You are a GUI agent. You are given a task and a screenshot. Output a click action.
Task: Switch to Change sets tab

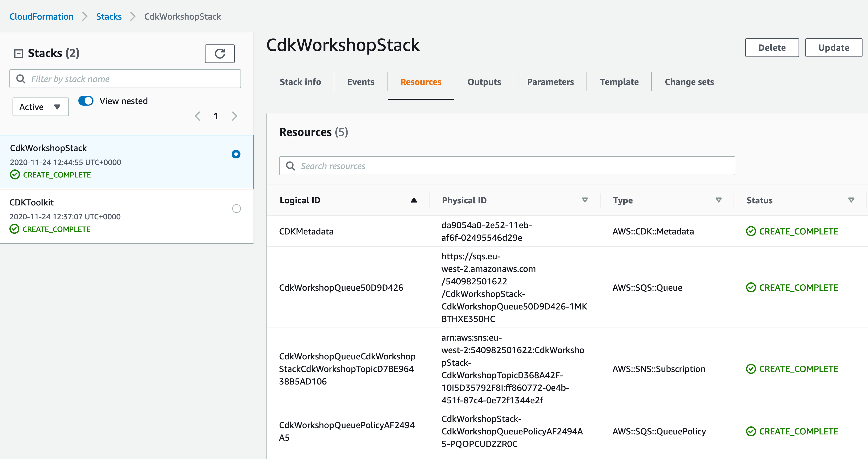[689, 82]
